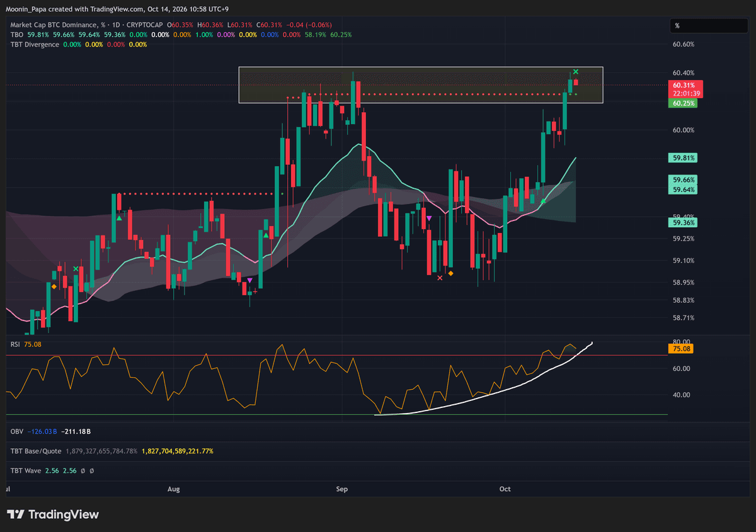Select the TBT Divergence indicator legend label
756x532 pixels.
coord(35,45)
